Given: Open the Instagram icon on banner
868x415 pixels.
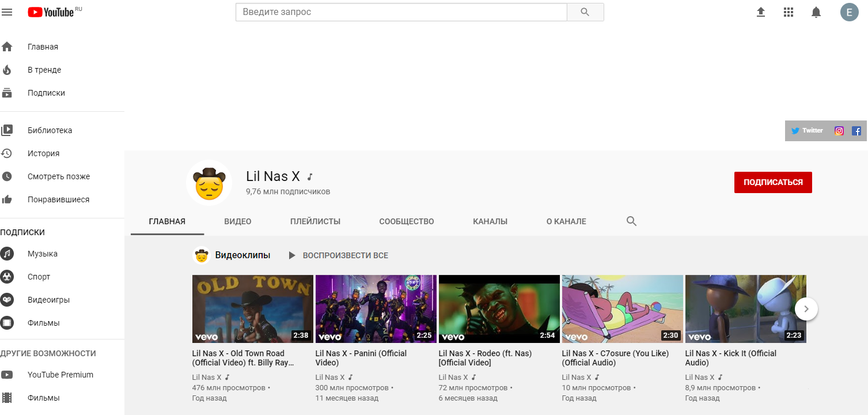Looking at the screenshot, I should [x=839, y=131].
